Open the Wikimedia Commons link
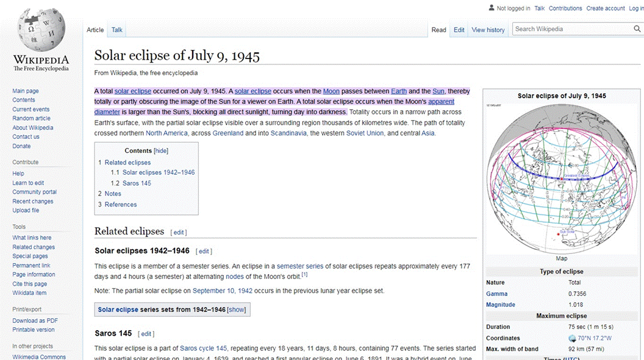Image resolution: width=644 pixels, height=360 pixels. coord(39,357)
